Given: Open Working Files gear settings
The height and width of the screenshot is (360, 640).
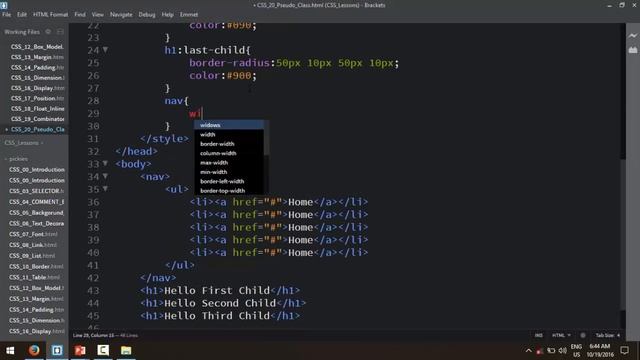Looking at the screenshot, I should [x=48, y=31].
